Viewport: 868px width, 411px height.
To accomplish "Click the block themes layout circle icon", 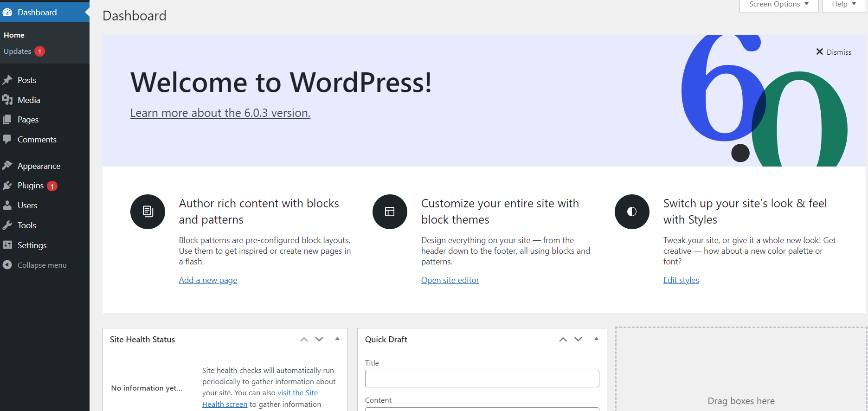I will [x=390, y=212].
